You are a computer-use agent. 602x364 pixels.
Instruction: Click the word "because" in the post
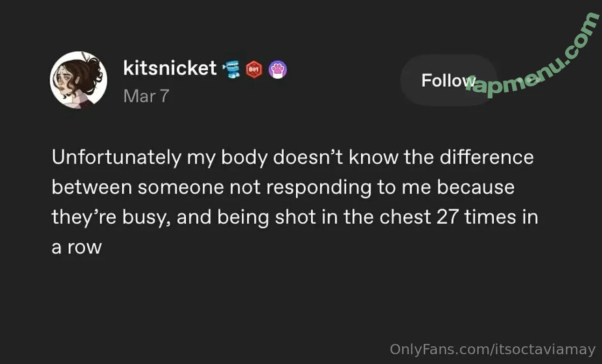[x=476, y=187]
